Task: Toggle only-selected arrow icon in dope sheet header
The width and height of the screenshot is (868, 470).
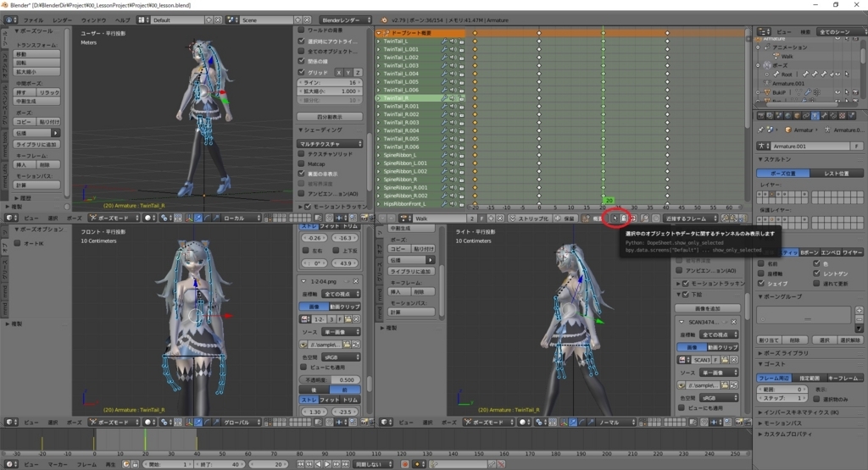Action: pyautogui.click(x=615, y=218)
